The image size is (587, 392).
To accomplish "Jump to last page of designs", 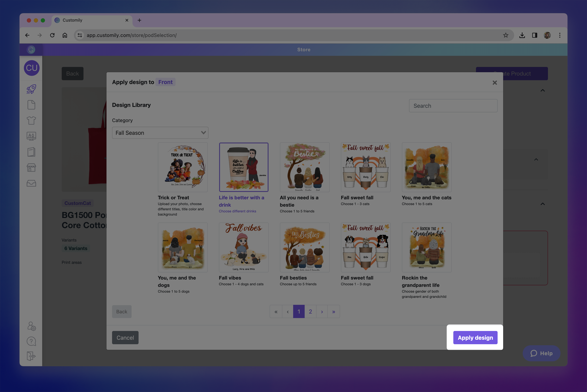I will tap(334, 311).
